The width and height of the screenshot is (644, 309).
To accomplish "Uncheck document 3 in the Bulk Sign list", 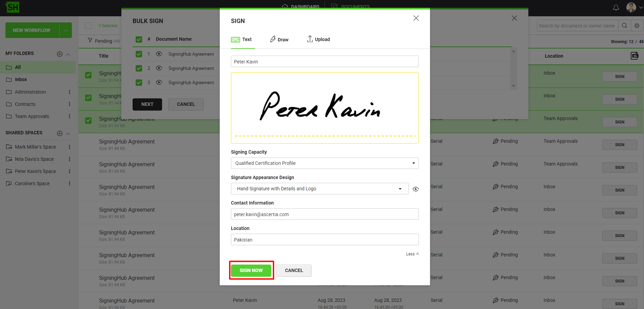I will [139, 82].
